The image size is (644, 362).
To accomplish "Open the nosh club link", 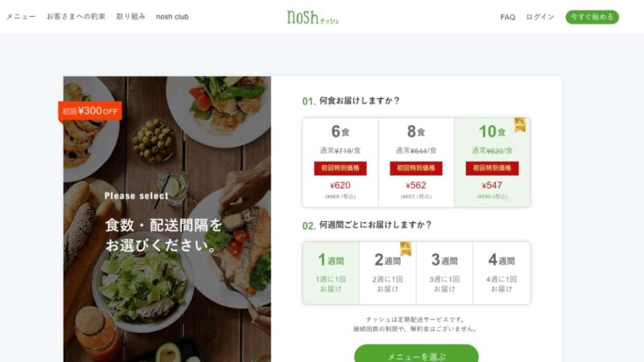I will click(172, 17).
